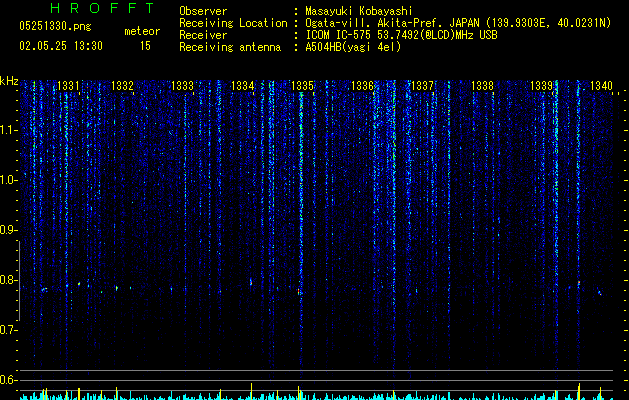
Task: Click the 1.1 kHz axis label
Action: tap(8, 130)
